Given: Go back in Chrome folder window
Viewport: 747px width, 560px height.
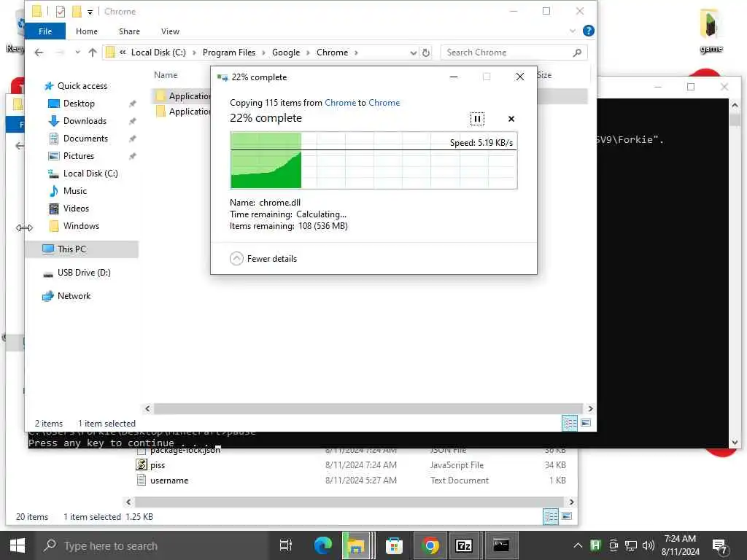Looking at the screenshot, I should tap(39, 52).
